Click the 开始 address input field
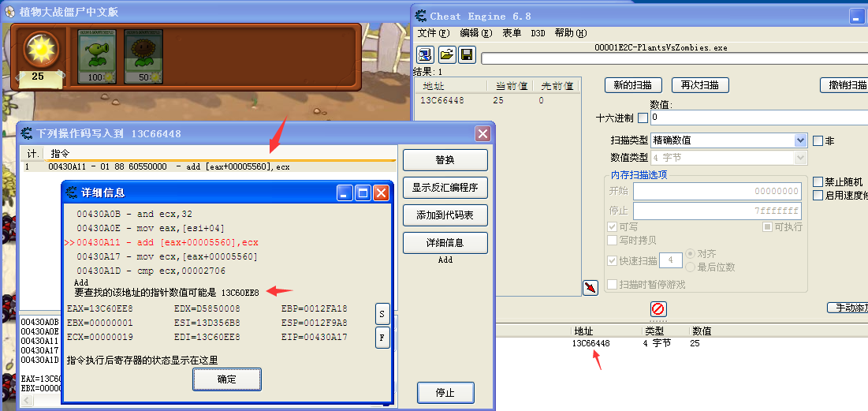This screenshot has height=411, width=868. pyautogui.click(x=717, y=192)
